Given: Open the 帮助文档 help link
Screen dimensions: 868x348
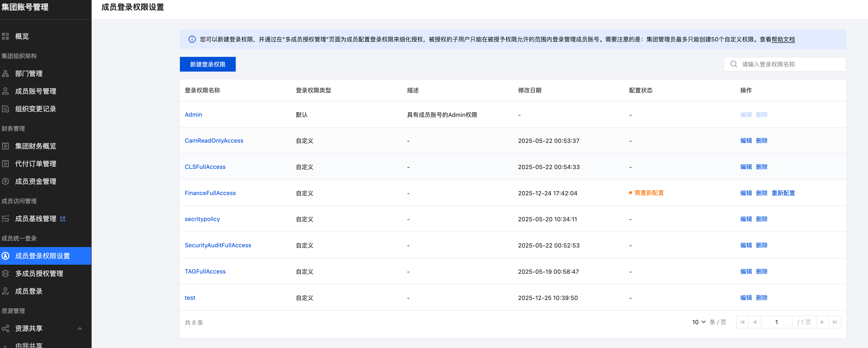Looking at the screenshot, I should pyautogui.click(x=783, y=39).
